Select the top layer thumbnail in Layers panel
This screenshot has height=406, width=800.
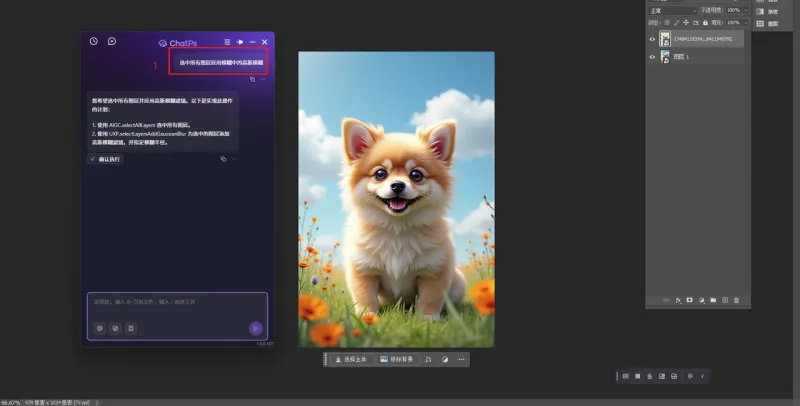point(665,40)
